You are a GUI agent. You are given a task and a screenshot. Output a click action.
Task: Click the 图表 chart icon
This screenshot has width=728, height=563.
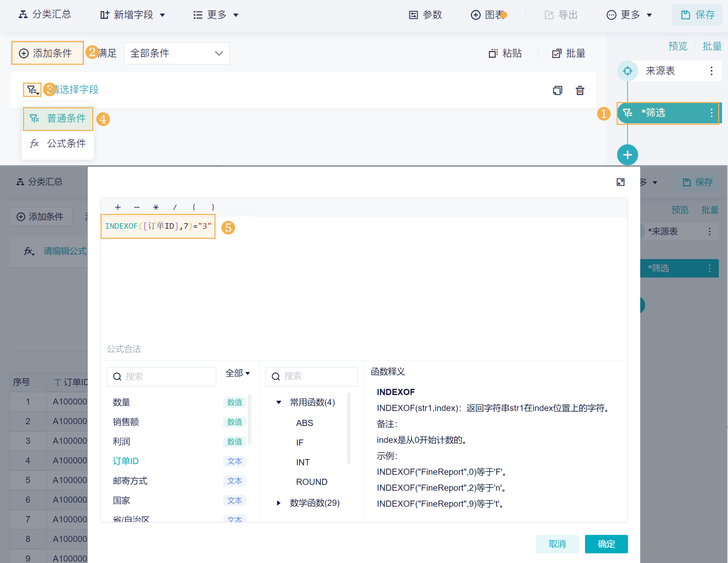[475, 15]
